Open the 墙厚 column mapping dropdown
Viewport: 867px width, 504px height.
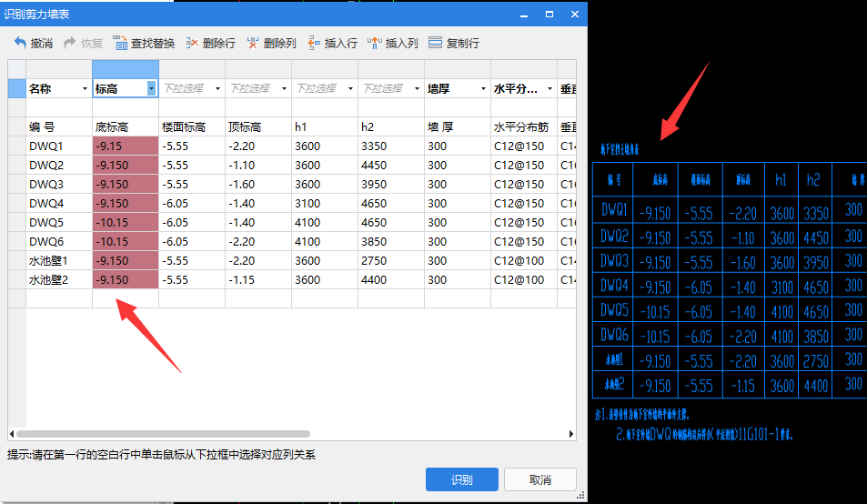point(483,88)
